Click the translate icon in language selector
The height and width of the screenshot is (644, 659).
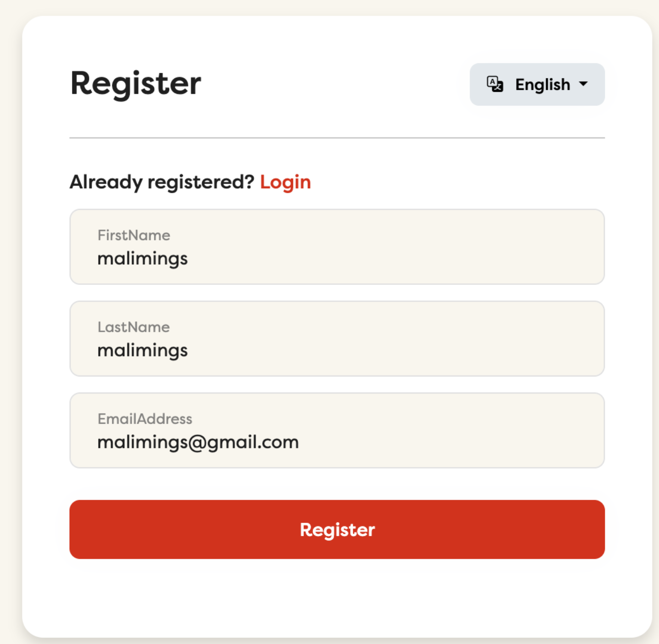tap(495, 84)
